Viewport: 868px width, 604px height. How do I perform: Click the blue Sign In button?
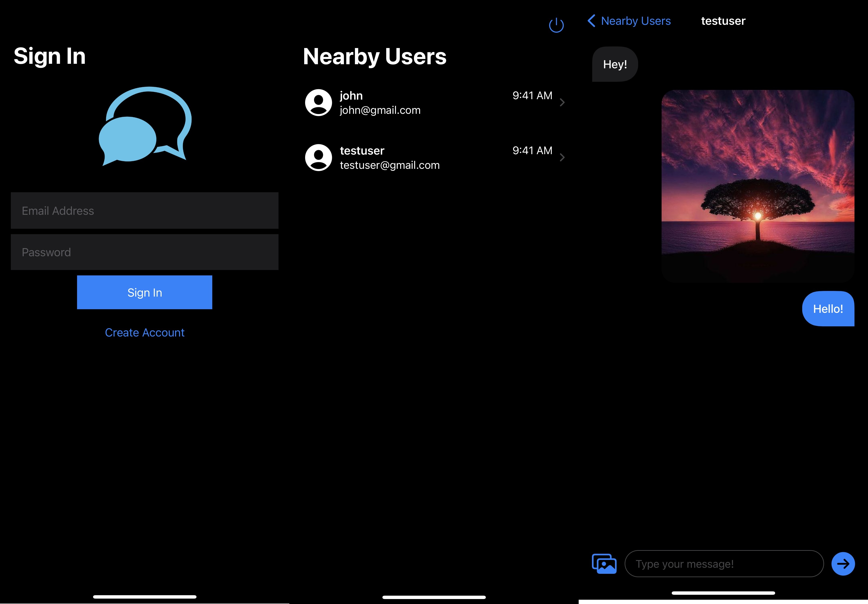144,292
